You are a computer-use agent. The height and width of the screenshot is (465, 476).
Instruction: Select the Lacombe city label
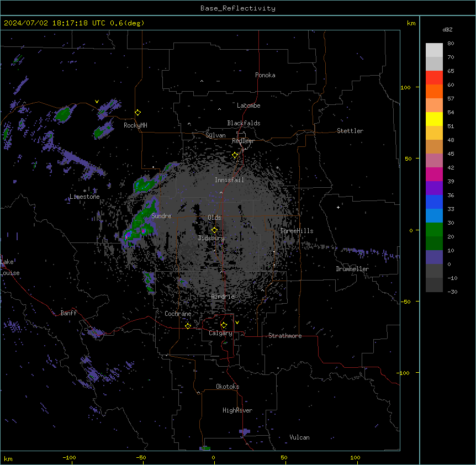tap(248, 105)
